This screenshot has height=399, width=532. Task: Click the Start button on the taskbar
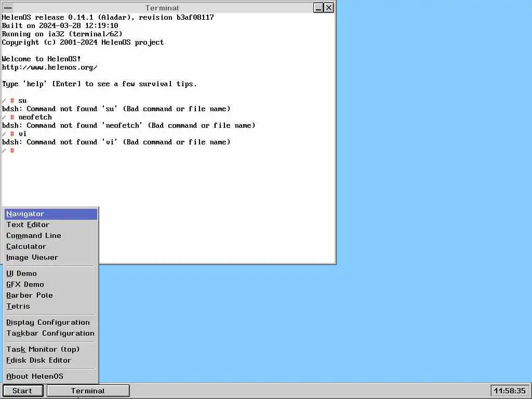pos(23,391)
